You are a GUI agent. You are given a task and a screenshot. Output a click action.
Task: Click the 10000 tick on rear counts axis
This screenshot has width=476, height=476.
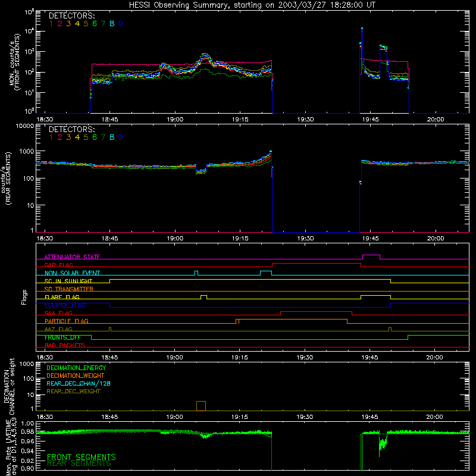(x=24, y=126)
